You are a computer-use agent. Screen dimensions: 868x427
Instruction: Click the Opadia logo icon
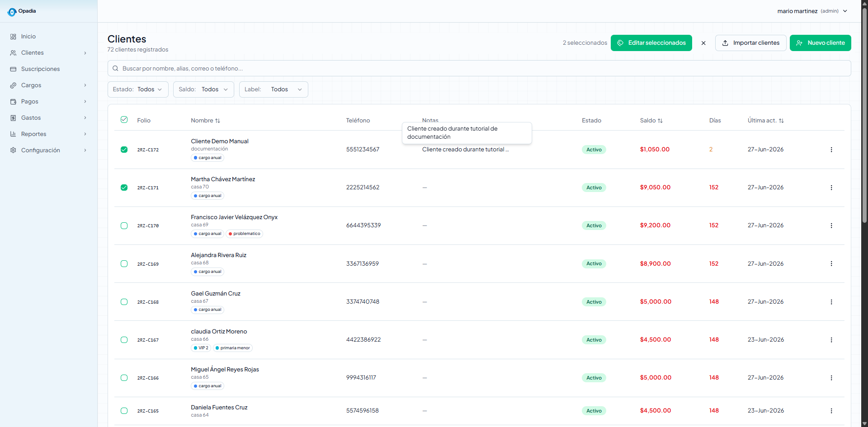[12, 12]
